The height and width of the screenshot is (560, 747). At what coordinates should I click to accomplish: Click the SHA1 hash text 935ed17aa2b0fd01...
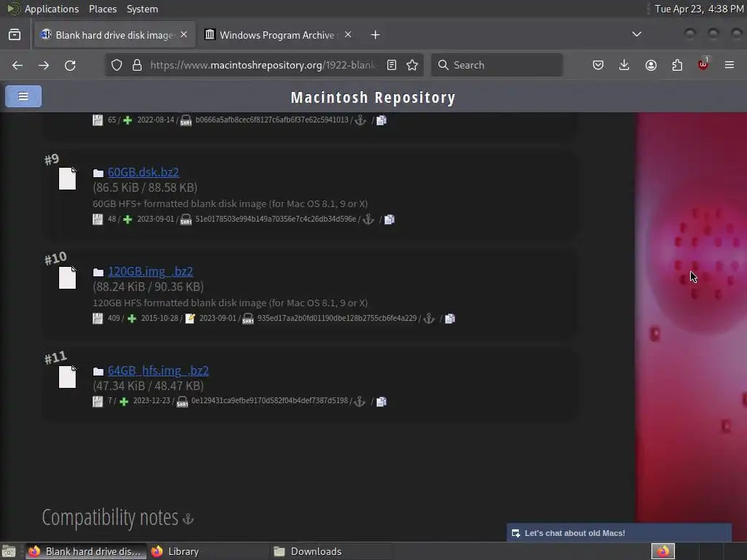pos(337,318)
